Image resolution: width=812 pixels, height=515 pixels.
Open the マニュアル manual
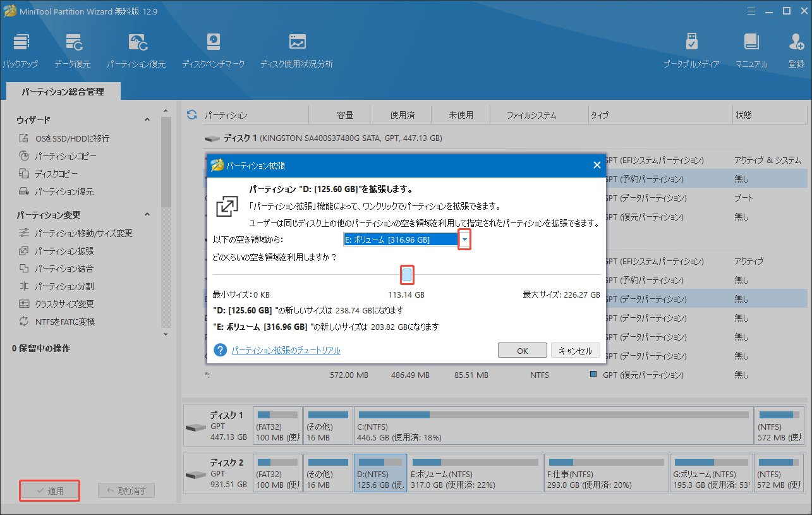tap(751, 51)
